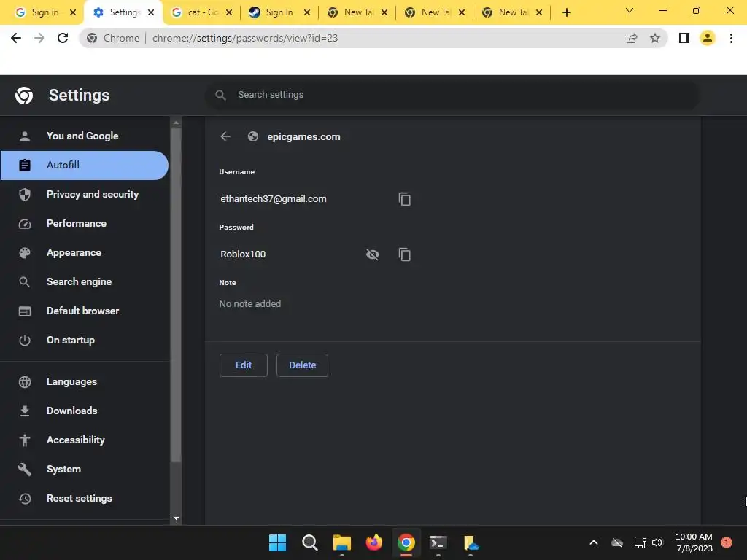Close the cat Google search tab
747x560 pixels.
[x=229, y=12]
